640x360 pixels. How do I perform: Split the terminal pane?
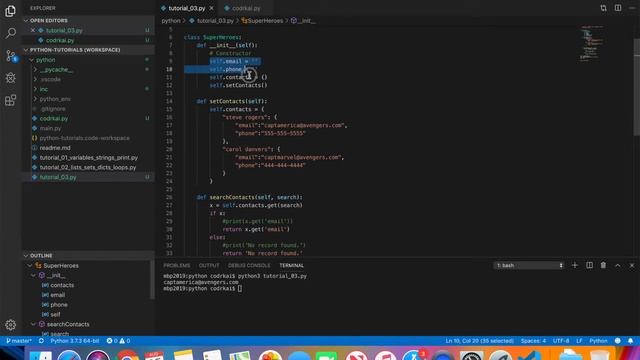589,265
